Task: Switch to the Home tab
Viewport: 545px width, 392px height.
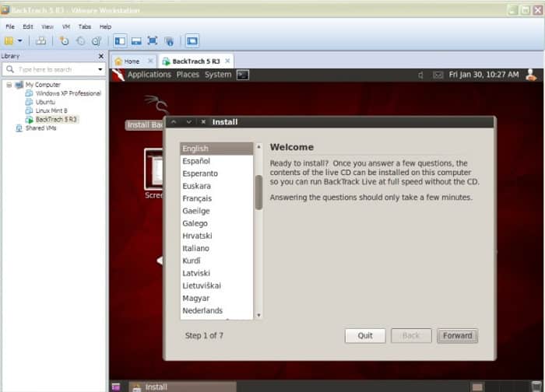Action: (132, 61)
